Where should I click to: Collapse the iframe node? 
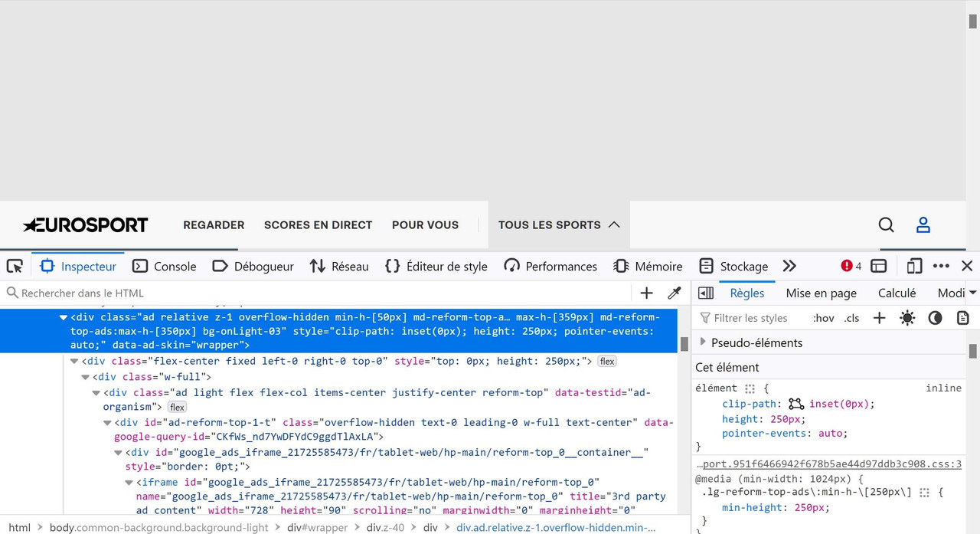click(x=129, y=482)
